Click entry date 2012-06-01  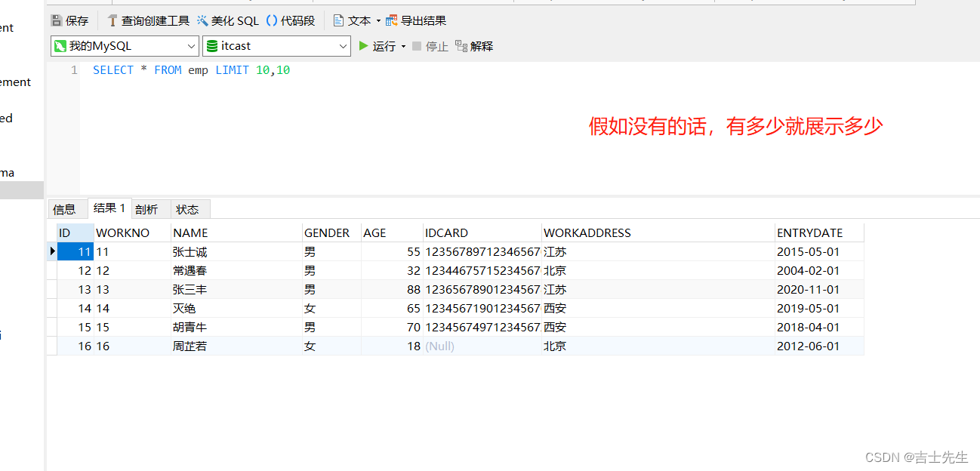click(x=819, y=346)
